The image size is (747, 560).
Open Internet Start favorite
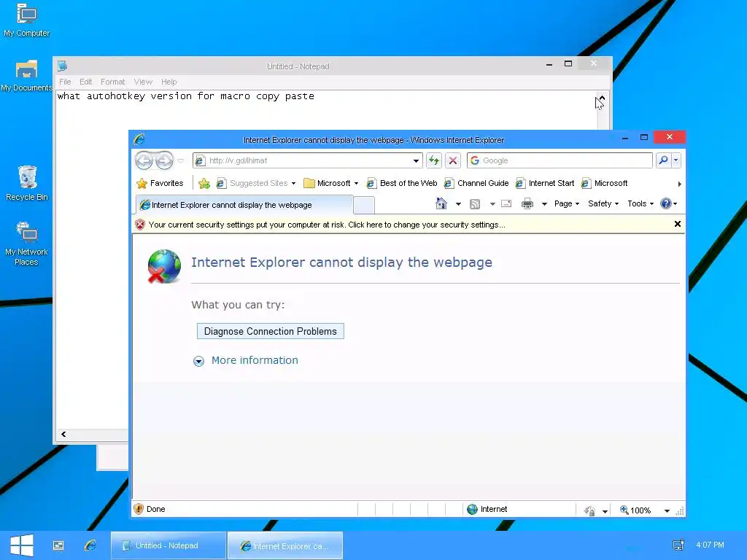pos(544,183)
